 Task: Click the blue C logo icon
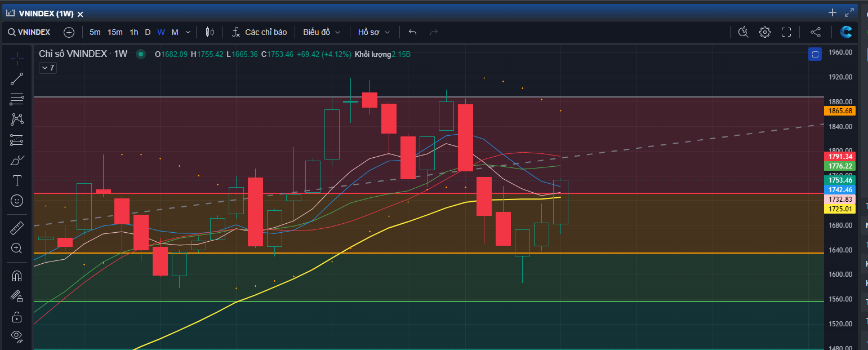(845, 32)
